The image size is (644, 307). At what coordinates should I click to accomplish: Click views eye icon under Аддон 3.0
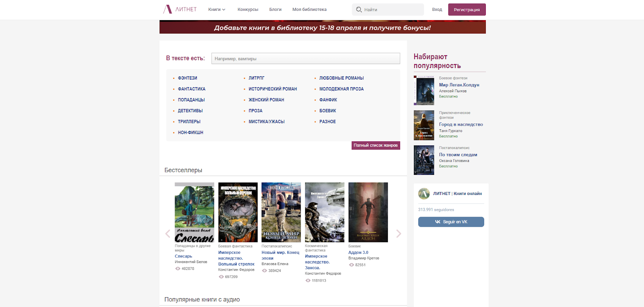coord(351,265)
